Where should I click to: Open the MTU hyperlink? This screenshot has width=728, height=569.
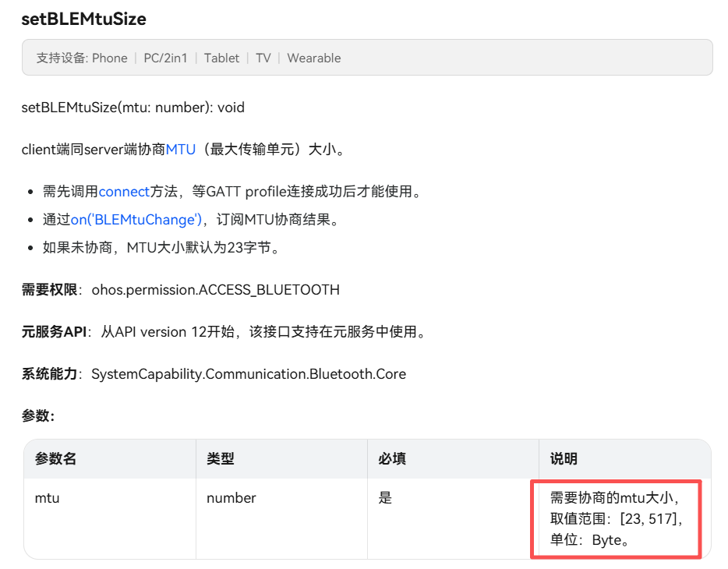coord(180,150)
